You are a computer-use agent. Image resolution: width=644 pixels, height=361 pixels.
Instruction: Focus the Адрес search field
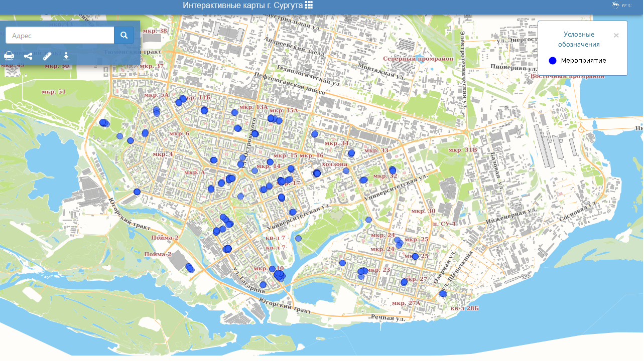point(60,36)
